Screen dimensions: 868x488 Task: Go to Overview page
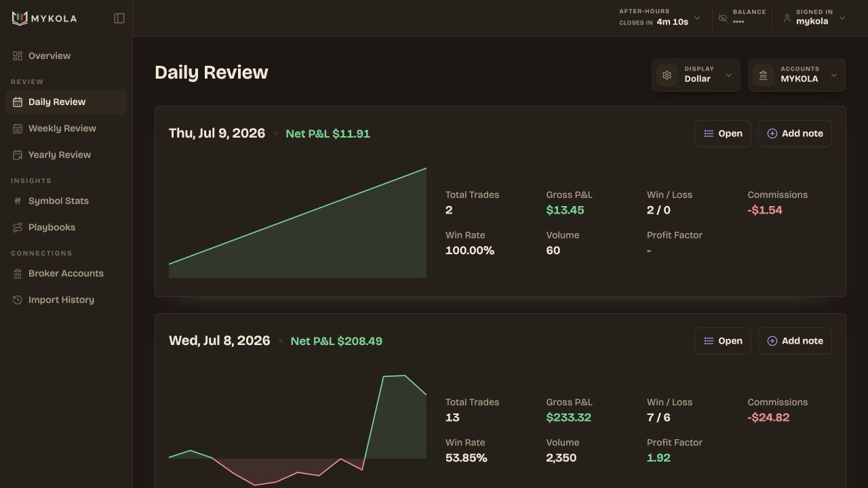click(66, 56)
